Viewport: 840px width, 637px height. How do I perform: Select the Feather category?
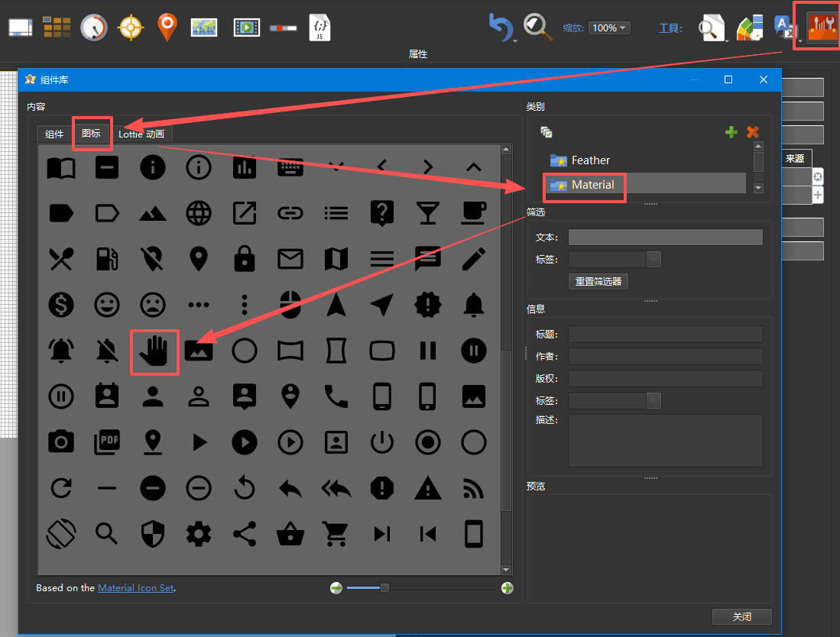(590, 160)
